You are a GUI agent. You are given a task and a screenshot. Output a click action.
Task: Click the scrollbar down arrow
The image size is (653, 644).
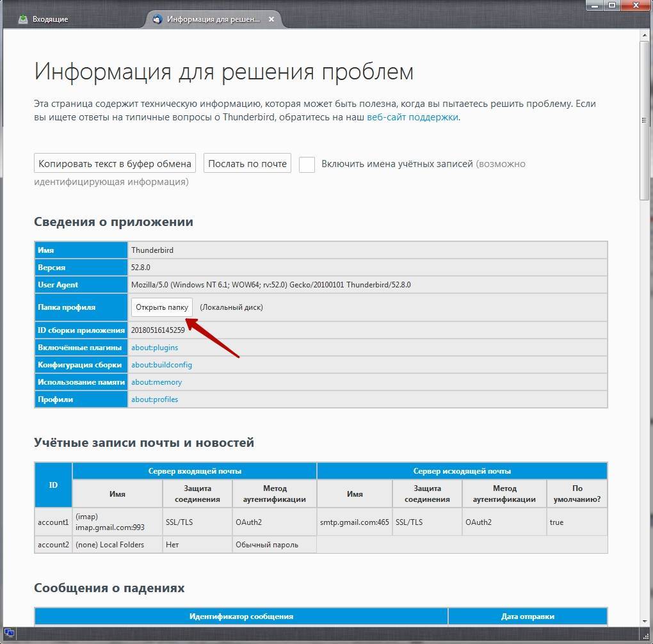645,620
